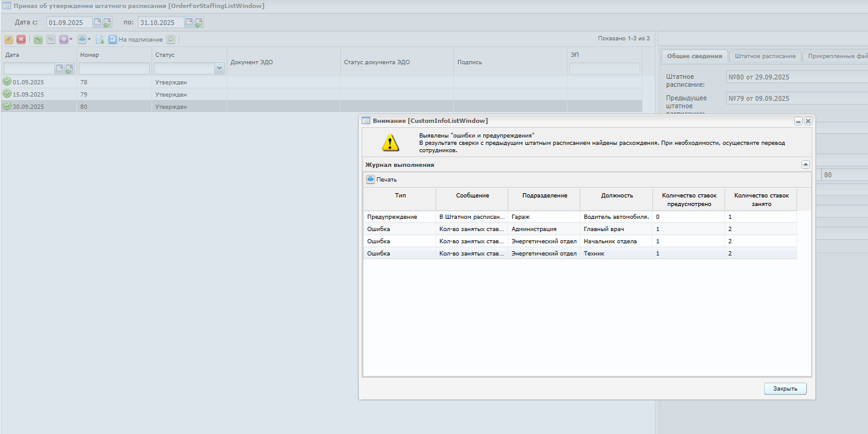
Task: Click the 'На подписание' button
Action: click(136, 39)
